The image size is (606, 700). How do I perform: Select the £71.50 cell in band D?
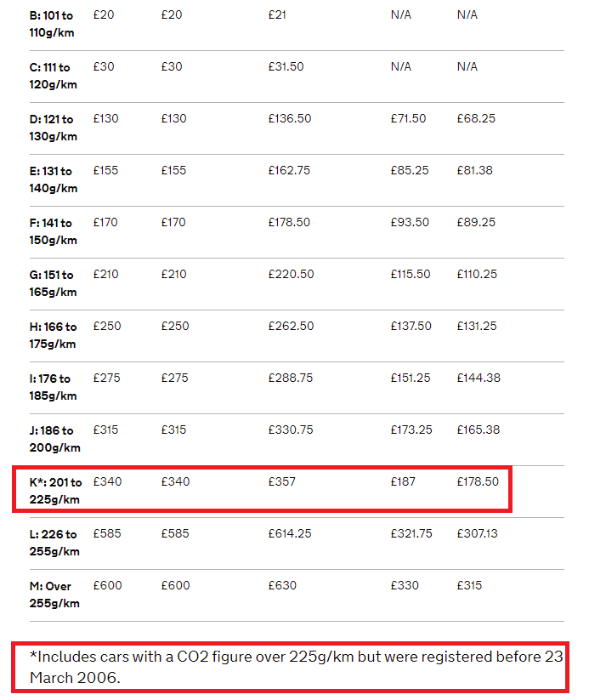coord(408,118)
